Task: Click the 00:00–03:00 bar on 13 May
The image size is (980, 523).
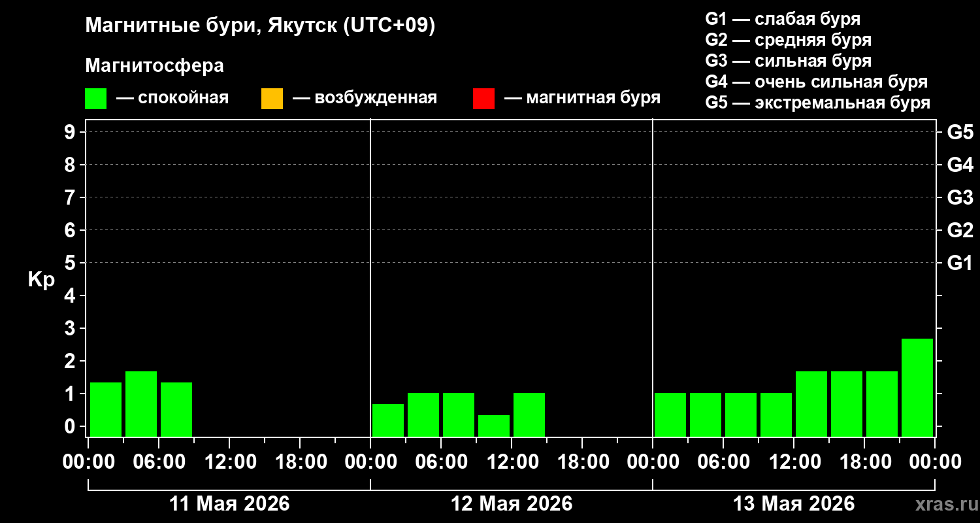Action: coord(670,414)
